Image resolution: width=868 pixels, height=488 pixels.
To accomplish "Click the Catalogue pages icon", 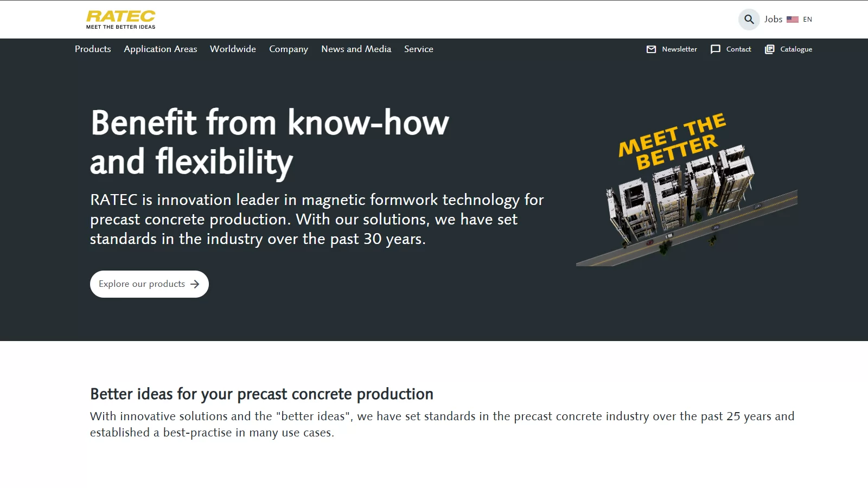I will point(769,49).
